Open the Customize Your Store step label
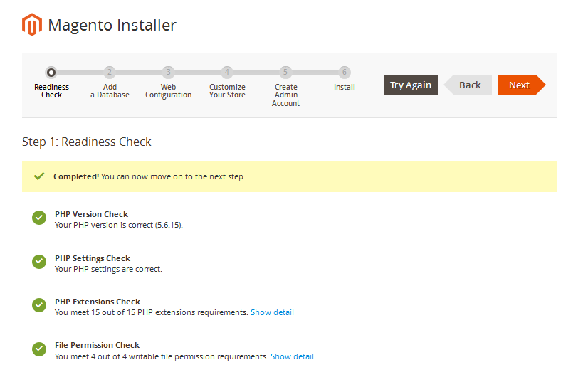This screenshot has width=583, height=392. [x=227, y=91]
